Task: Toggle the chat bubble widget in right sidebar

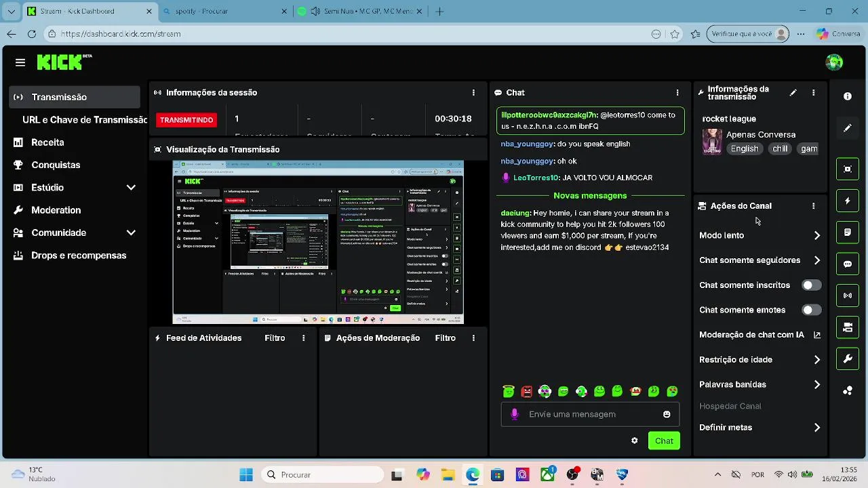Action: (x=848, y=264)
